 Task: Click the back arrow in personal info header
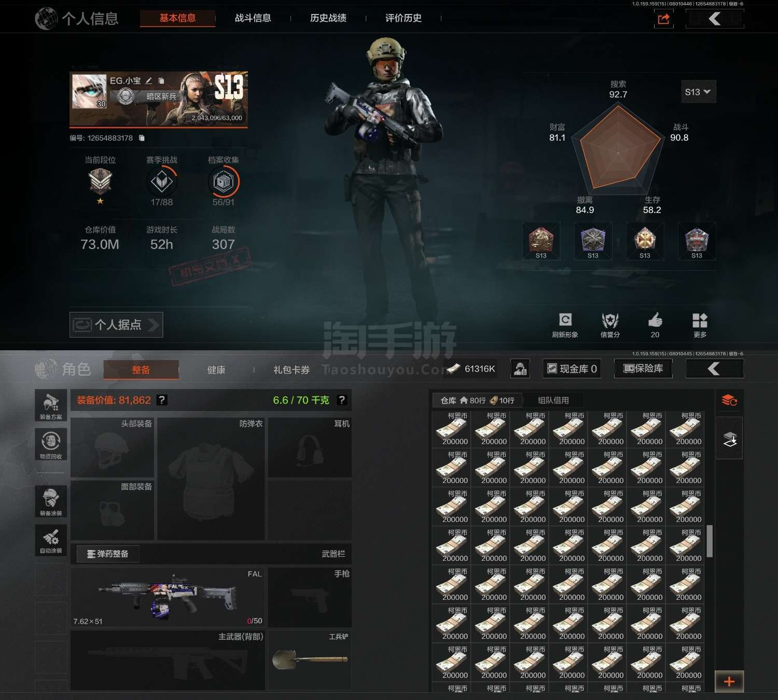[715, 19]
